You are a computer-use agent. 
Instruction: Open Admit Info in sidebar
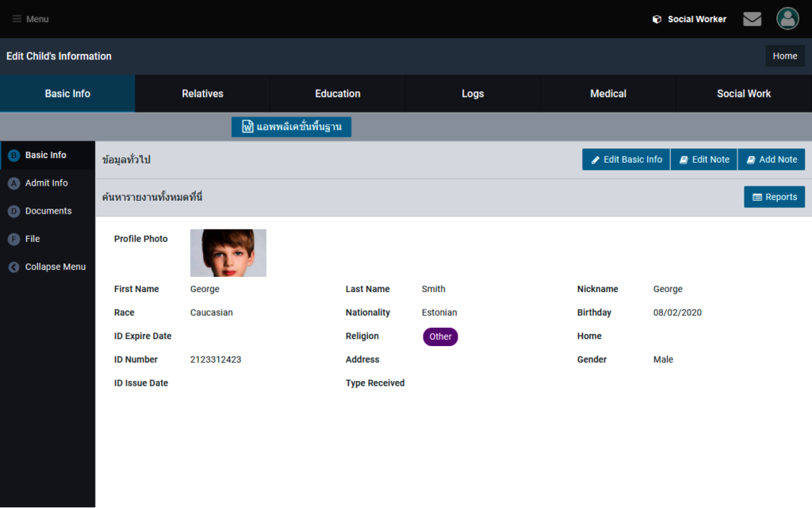(46, 183)
